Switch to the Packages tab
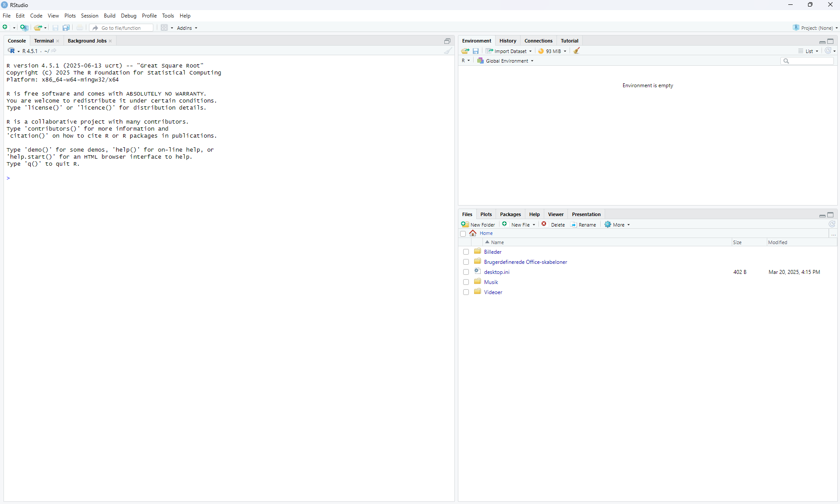 [510, 214]
